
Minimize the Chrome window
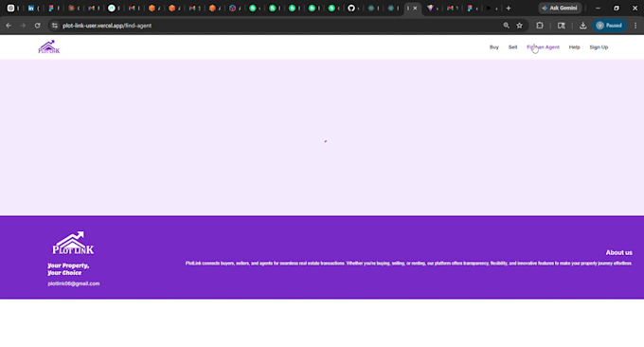click(598, 9)
